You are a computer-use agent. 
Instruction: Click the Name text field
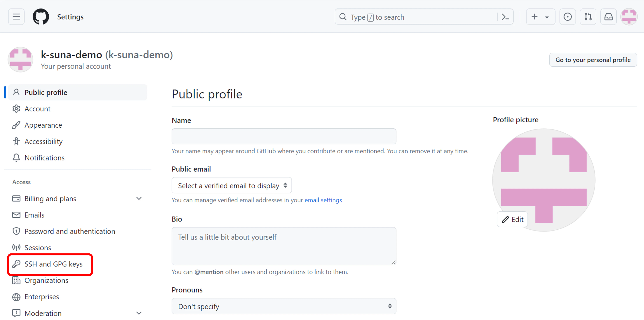pos(284,136)
